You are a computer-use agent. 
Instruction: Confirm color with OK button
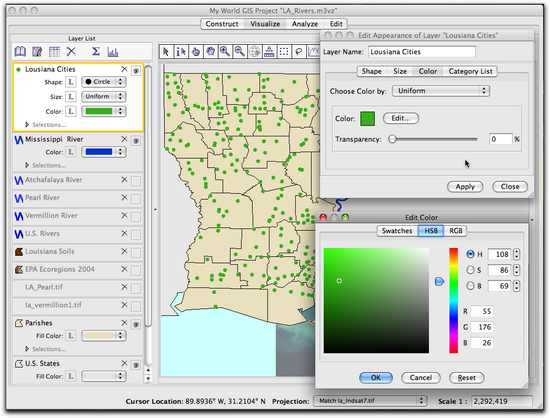376,378
